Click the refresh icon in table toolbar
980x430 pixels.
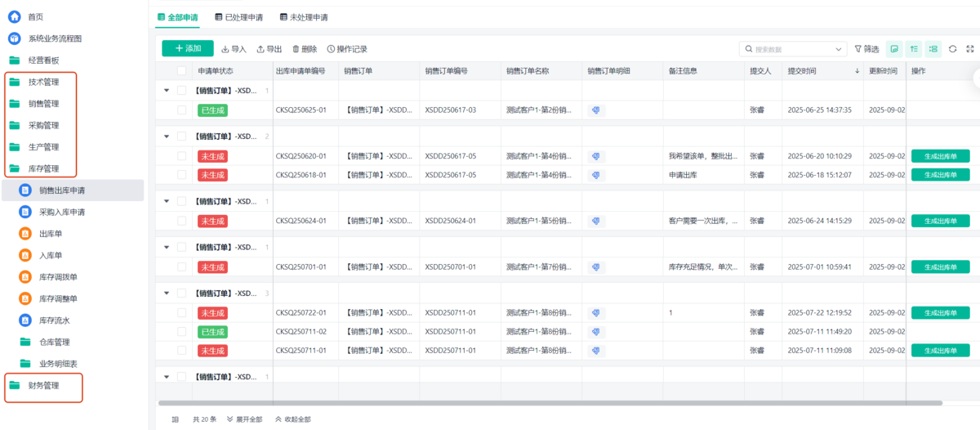click(x=952, y=49)
